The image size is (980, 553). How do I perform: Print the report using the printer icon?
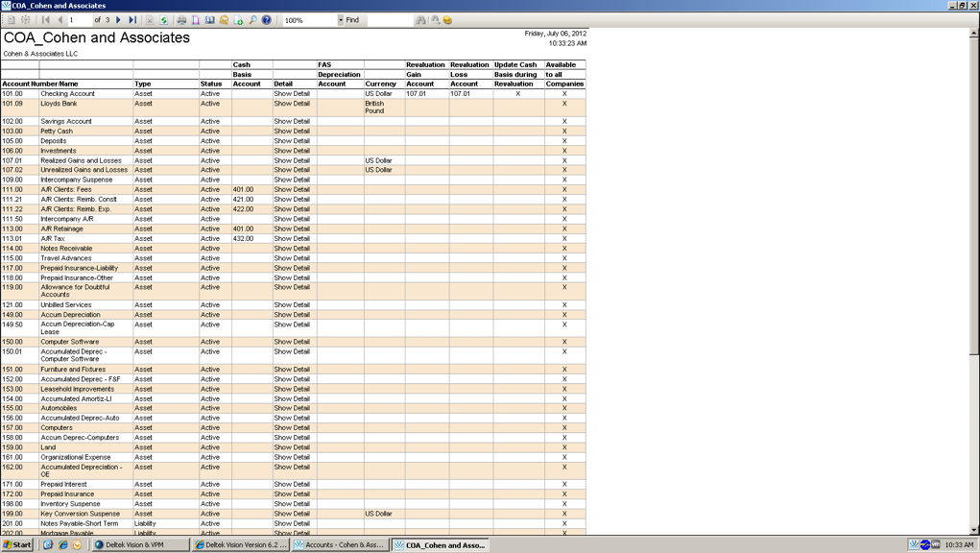(x=181, y=20)
